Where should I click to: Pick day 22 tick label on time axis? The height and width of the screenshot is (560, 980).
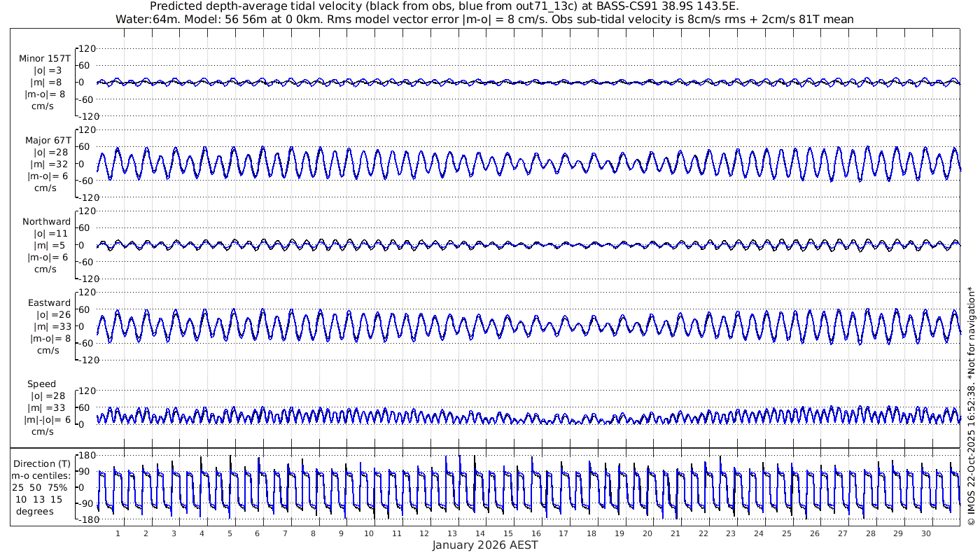[703, 533]
